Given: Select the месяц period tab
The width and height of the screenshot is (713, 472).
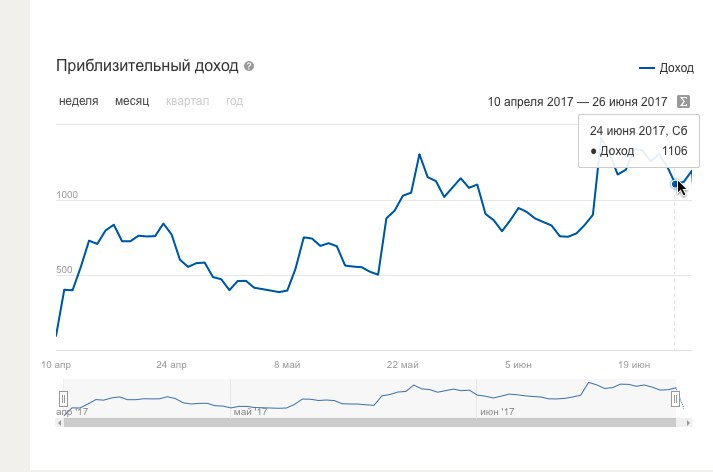Looking at the screenshot, I should click(x=132, y=101).
